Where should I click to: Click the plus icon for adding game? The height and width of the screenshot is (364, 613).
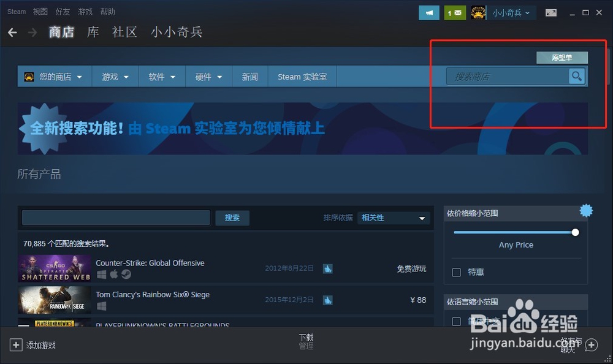[x=16, y=345]
